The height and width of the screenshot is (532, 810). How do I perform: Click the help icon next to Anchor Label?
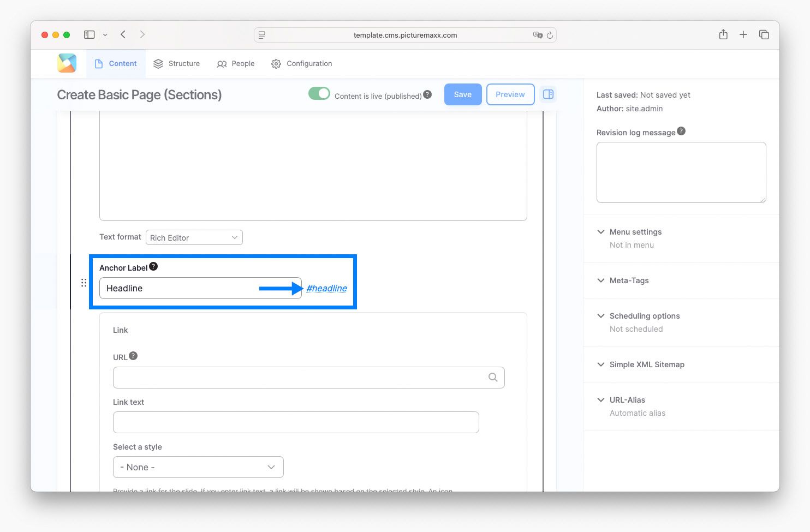(153, 266)
